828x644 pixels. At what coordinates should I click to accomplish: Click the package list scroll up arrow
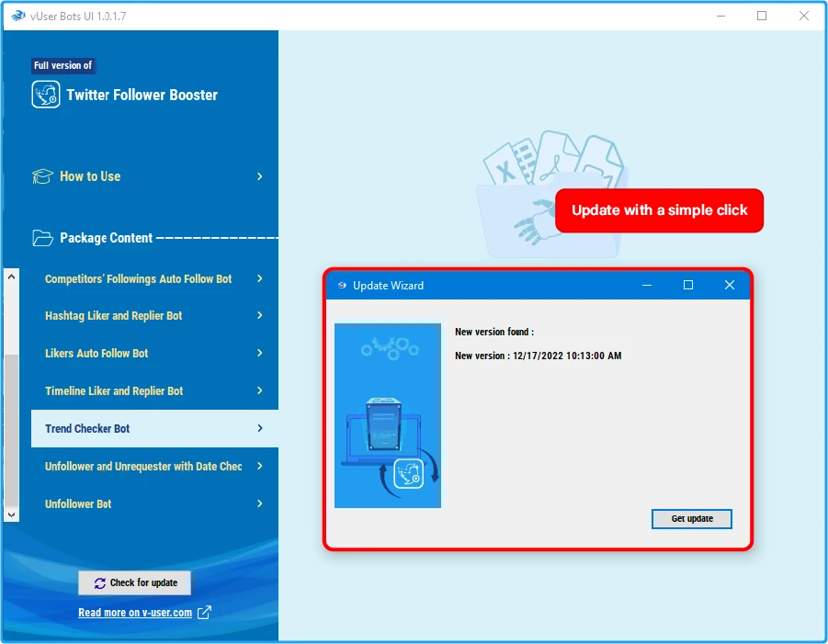[12, 277]
